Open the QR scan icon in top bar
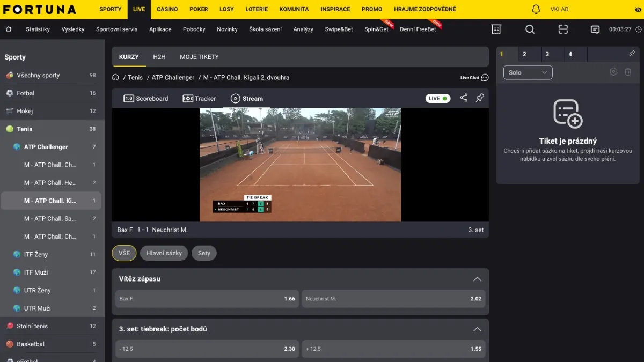 pyautogui.click(x=563, y=29)
